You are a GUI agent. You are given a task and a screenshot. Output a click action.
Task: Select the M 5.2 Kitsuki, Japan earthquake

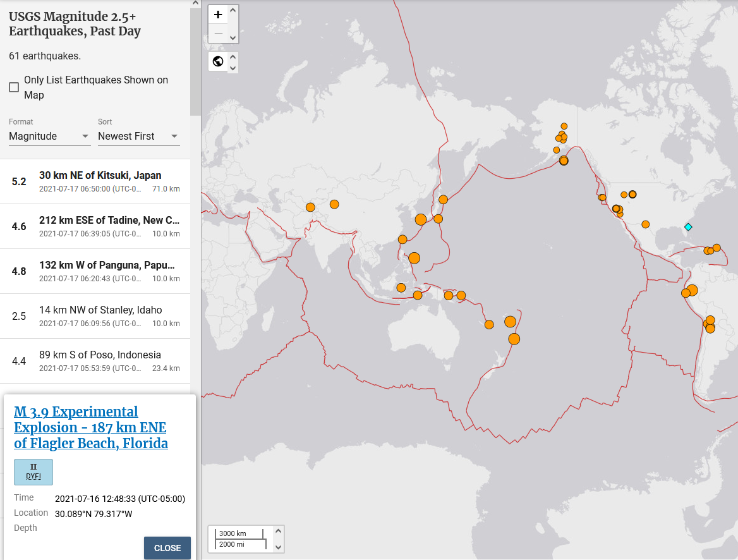point(95,182)
